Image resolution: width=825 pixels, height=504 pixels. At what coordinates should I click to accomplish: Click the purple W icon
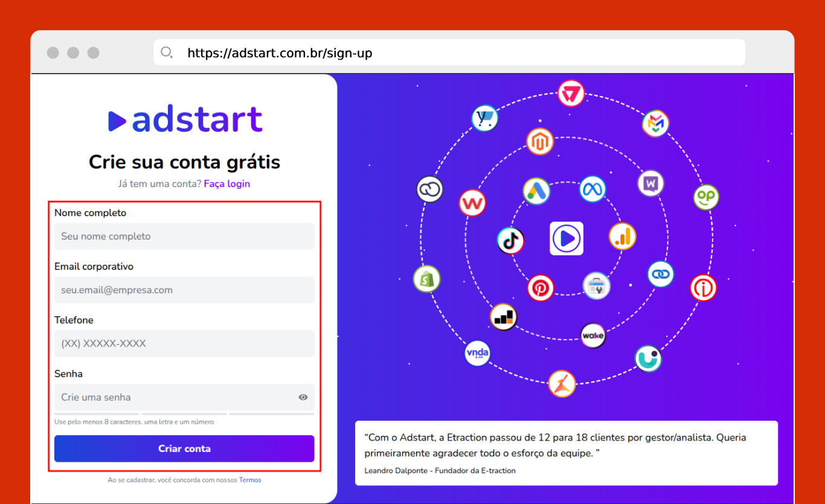[x=650, y=183]
